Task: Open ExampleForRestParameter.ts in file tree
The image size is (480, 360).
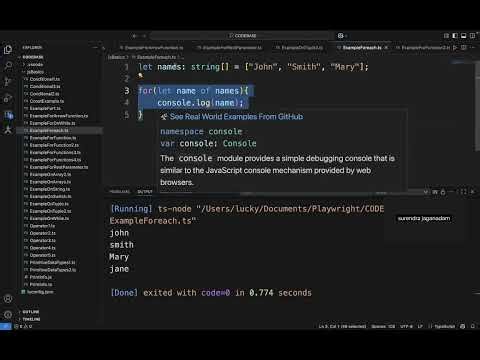Action: tap(59, 167)
